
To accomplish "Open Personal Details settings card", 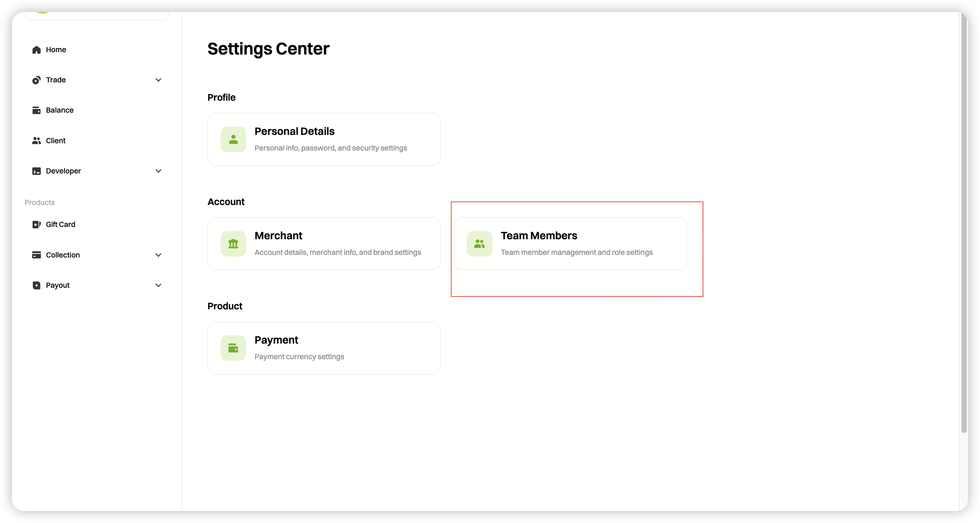I will [324, 139].
